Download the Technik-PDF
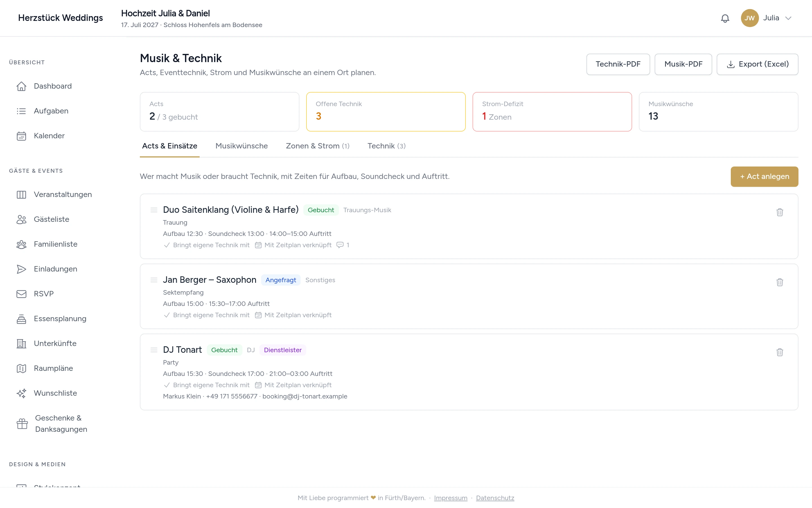This screenshot has width=812, height=508. 618,64
